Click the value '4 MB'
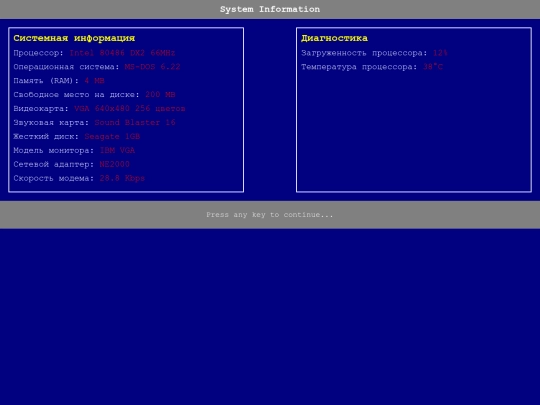This screenshot has height=405, width=540. 94,81
